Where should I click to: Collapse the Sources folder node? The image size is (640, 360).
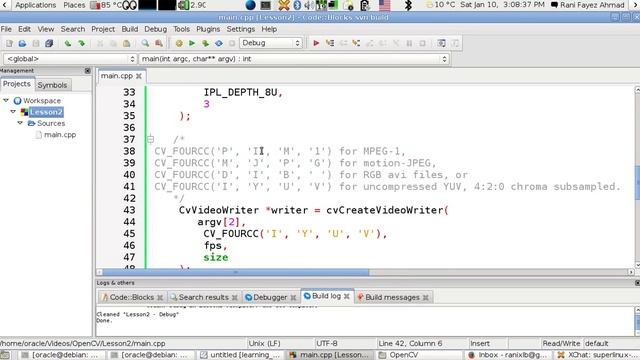(x=20, y=123)
